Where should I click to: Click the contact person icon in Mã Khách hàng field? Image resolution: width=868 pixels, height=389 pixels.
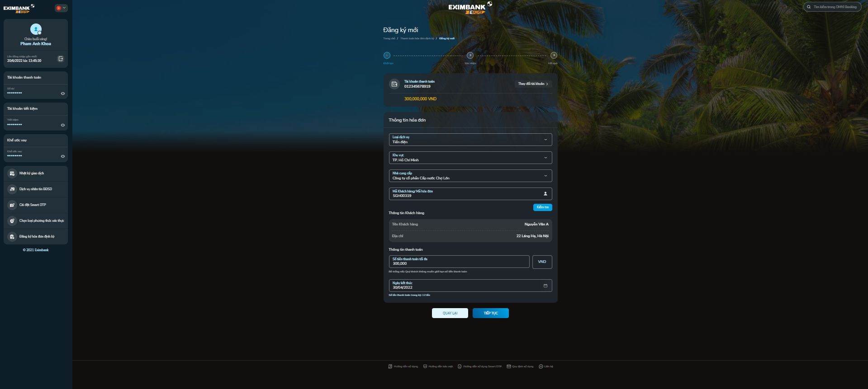pos(545,194)
